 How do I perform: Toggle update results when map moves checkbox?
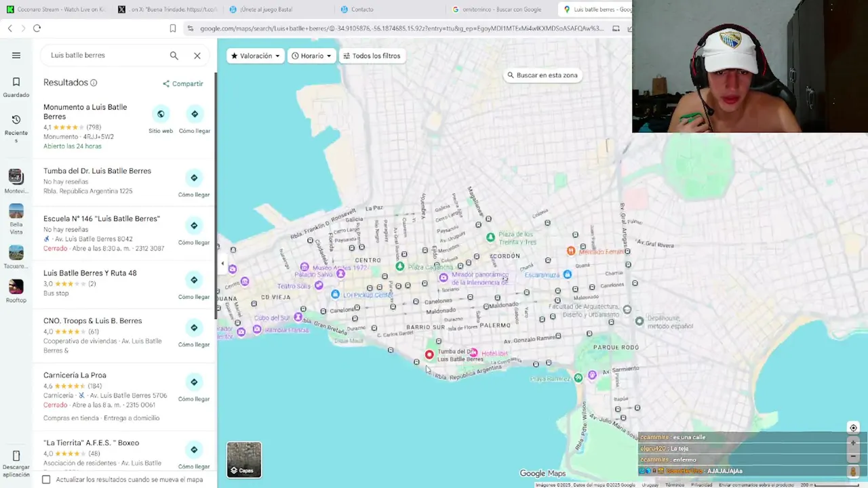46,479
